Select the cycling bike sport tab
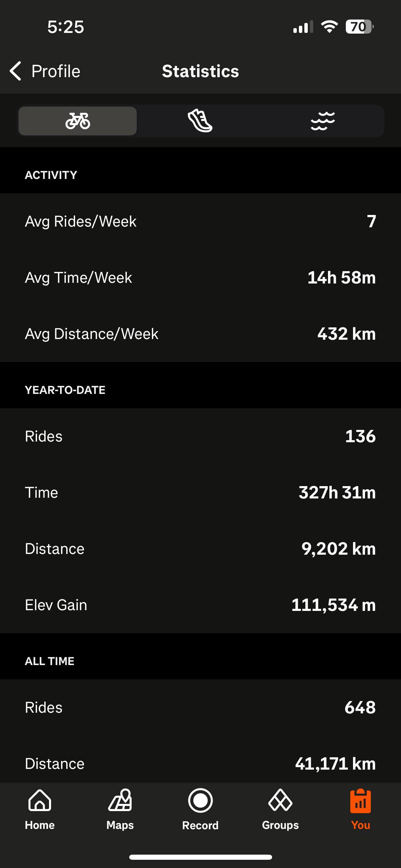This screenshot has height=868, width=401. point(78,121)
